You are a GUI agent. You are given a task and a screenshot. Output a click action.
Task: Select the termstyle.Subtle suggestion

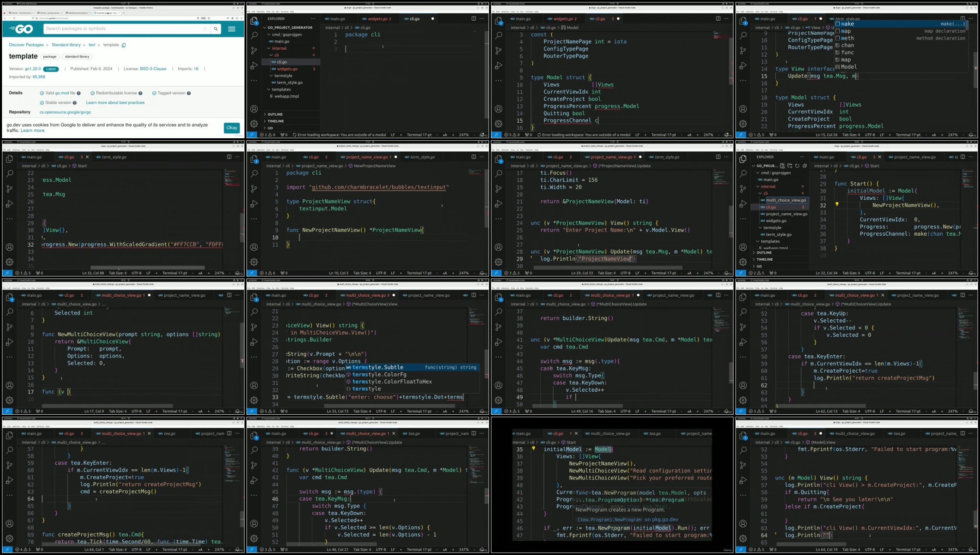412,367
